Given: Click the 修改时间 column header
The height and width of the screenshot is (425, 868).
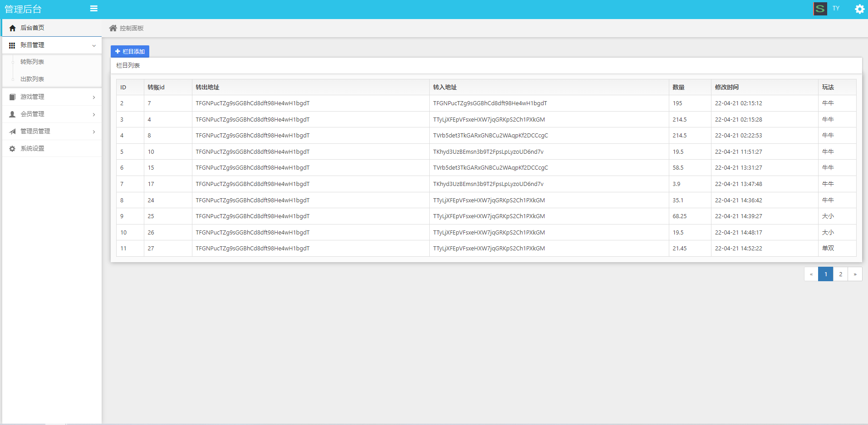Looking at the screenshot, I should [726, 87].
